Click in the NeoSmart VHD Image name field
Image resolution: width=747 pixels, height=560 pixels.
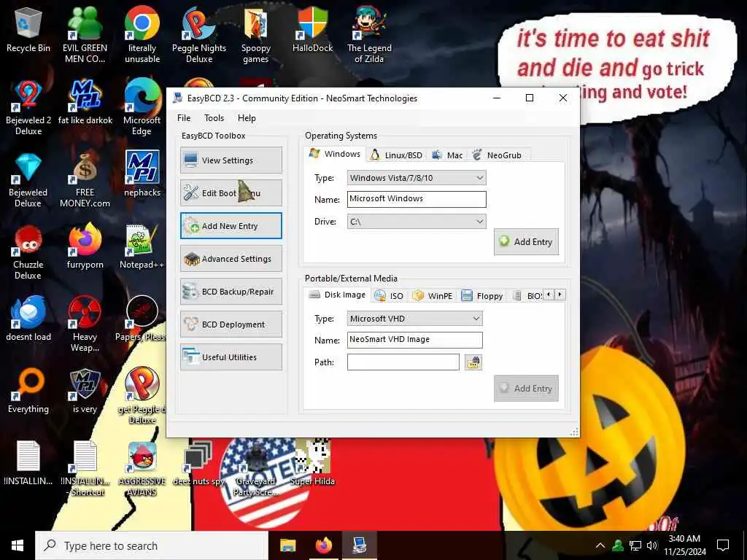coord(414,340)
